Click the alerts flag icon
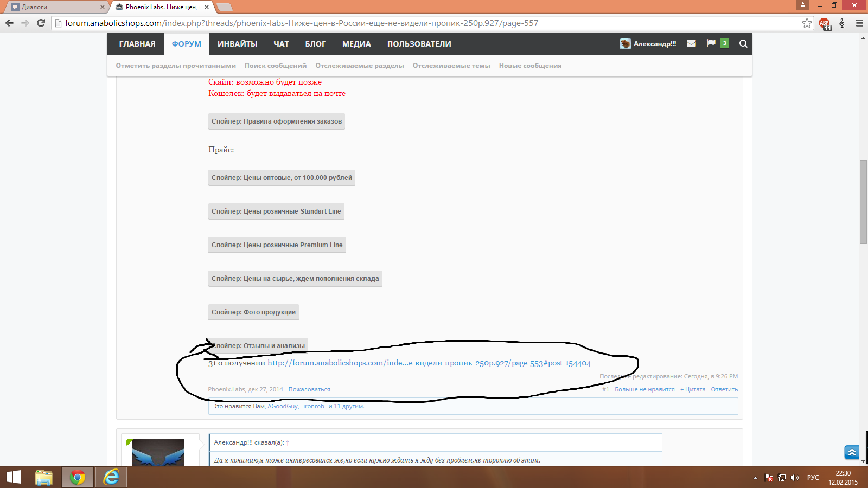The height and width of the screenshot is (488, 868). click(711, 43)
